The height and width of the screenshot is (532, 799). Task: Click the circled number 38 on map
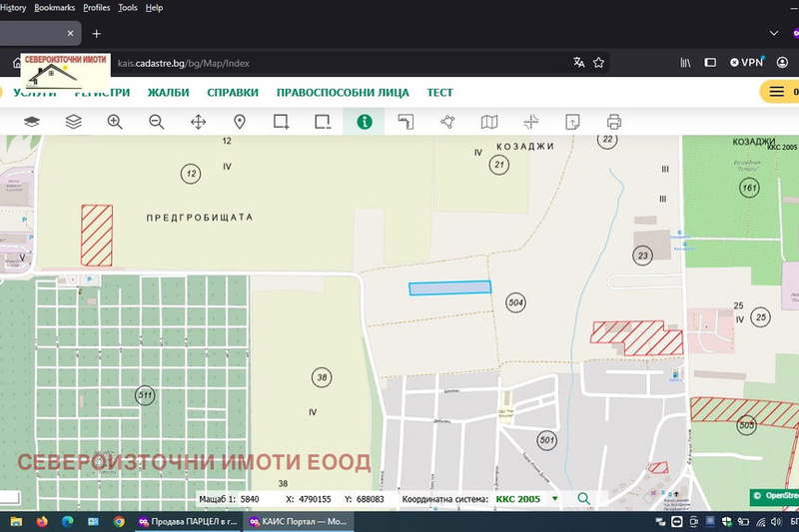322,377
